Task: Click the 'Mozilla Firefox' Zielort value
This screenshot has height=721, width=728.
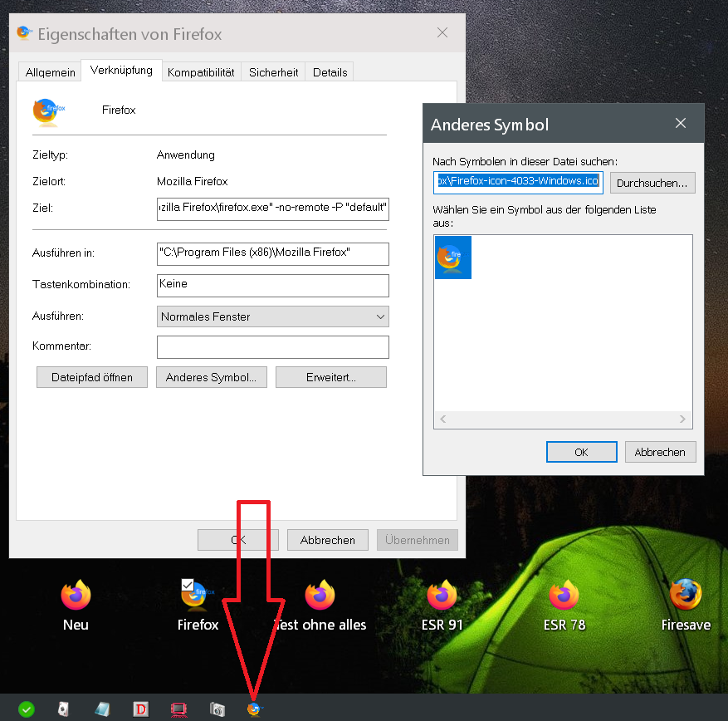Action: tap(193, 181)
